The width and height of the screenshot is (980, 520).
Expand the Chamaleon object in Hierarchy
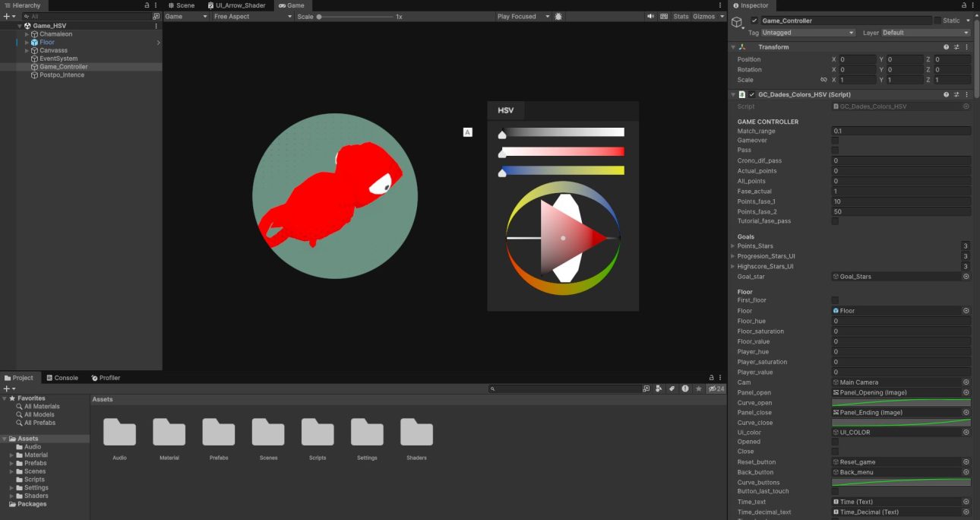(x=27, y=34)
